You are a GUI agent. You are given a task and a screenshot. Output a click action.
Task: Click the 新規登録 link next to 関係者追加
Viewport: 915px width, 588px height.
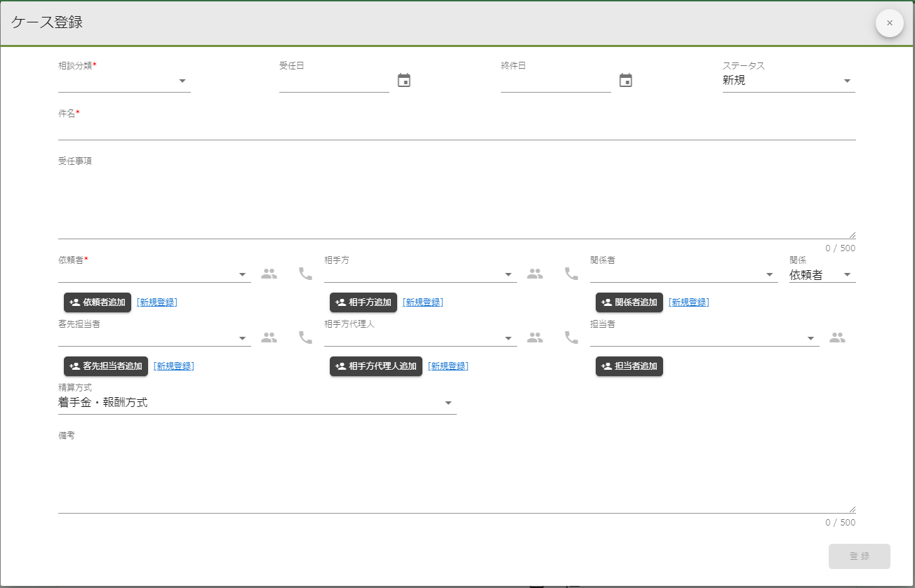coord(688,302)
